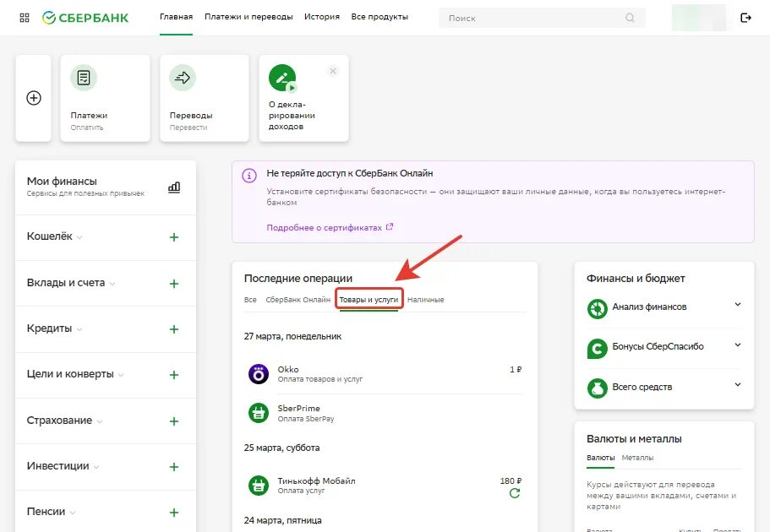Click the plus next to Цели и конверты
The image size is (770, 532).
pos(174,375)
